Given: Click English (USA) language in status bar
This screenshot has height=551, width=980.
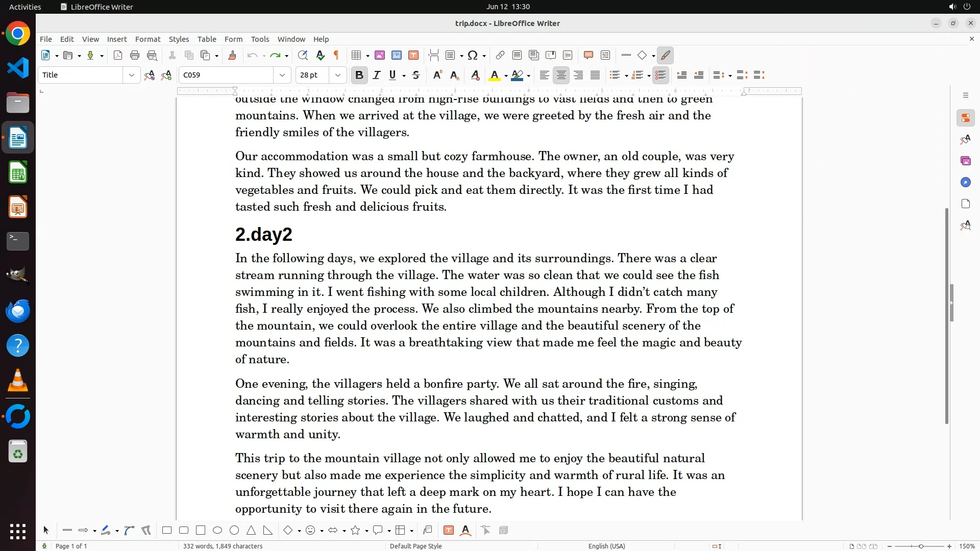Looking at the screenshot, I should point(606,546).
